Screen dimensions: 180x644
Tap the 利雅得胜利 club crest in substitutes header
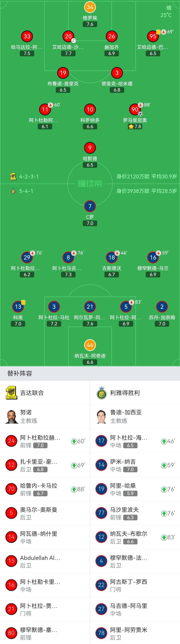pos(101,393)
